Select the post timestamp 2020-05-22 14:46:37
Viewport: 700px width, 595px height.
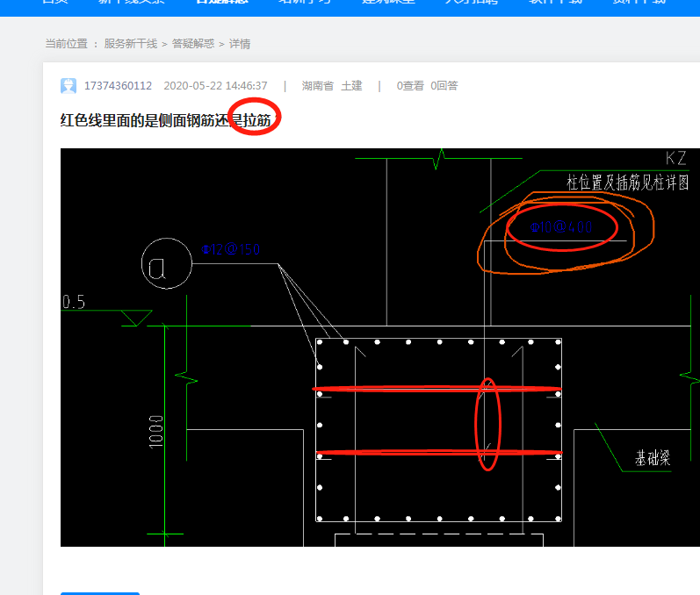[x=216, y=86]
